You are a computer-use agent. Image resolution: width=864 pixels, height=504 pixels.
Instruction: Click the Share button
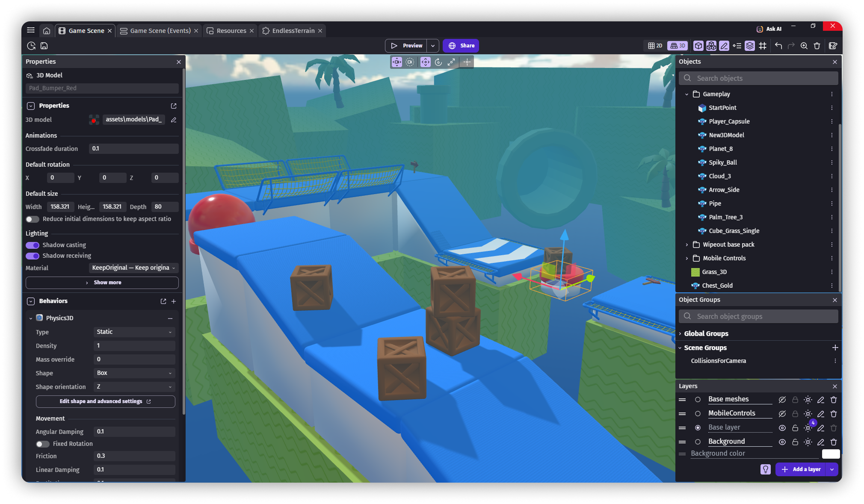(461, 46)
